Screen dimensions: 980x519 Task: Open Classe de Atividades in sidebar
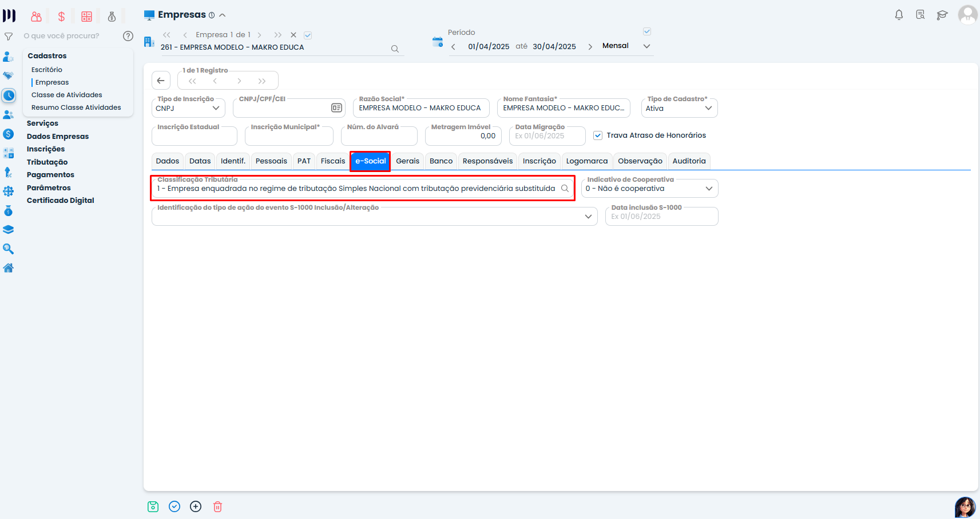tap(66, 95)
